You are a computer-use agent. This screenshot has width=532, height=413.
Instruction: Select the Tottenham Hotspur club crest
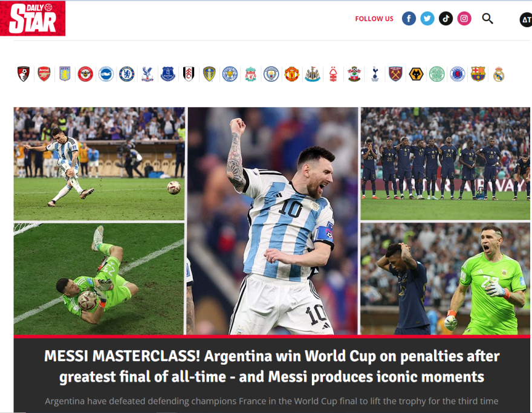point(375,74)
